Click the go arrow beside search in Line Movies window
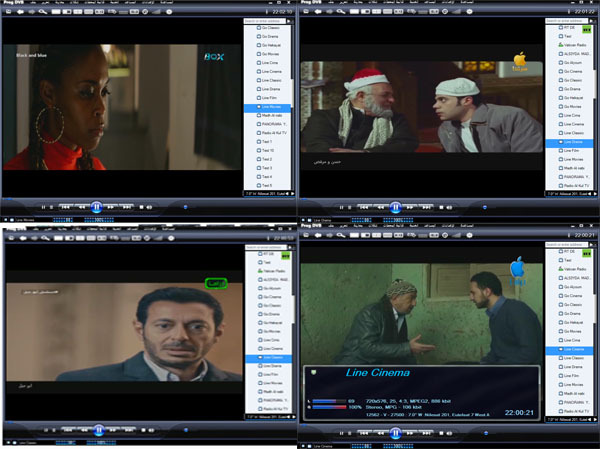The width and height of the screenshot is (600, 449). click(290, 21)
